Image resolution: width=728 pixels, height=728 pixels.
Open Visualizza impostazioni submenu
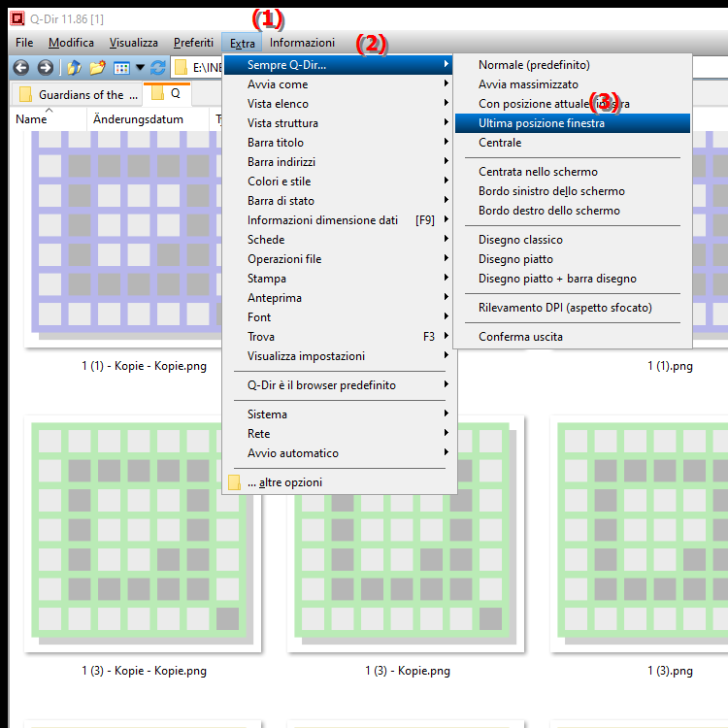click(x=338, y=356)
